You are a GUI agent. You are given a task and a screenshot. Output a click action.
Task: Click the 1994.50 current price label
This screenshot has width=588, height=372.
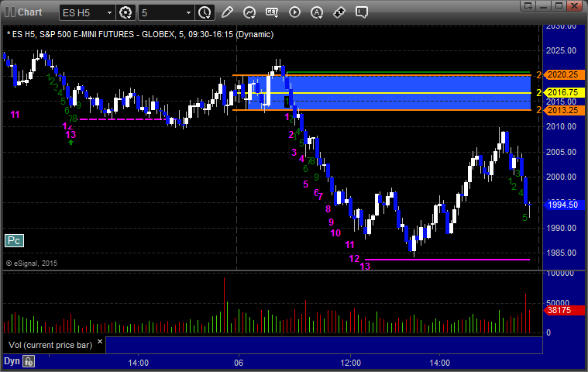click(x=564, y=205)
